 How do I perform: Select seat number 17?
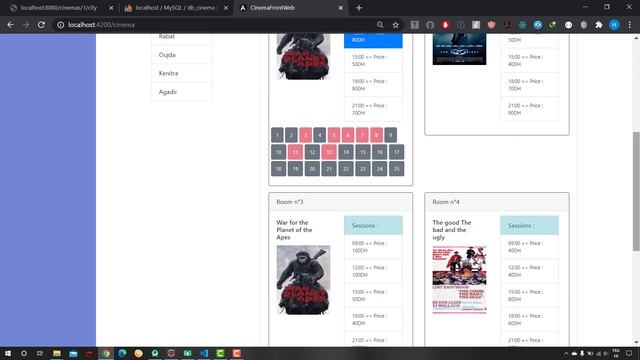(x=397, y=152)
